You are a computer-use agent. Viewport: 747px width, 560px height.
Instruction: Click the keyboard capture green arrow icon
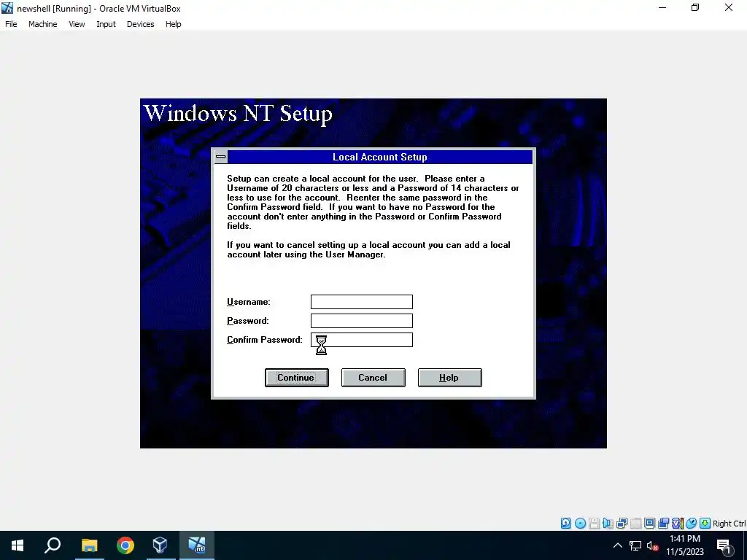tap(705, 524)
